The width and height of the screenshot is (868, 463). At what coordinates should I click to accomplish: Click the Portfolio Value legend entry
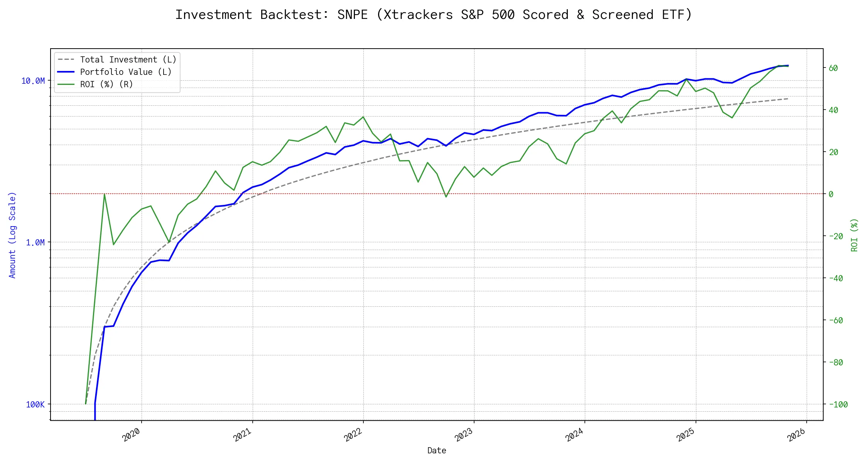click(x=125, y=72)
